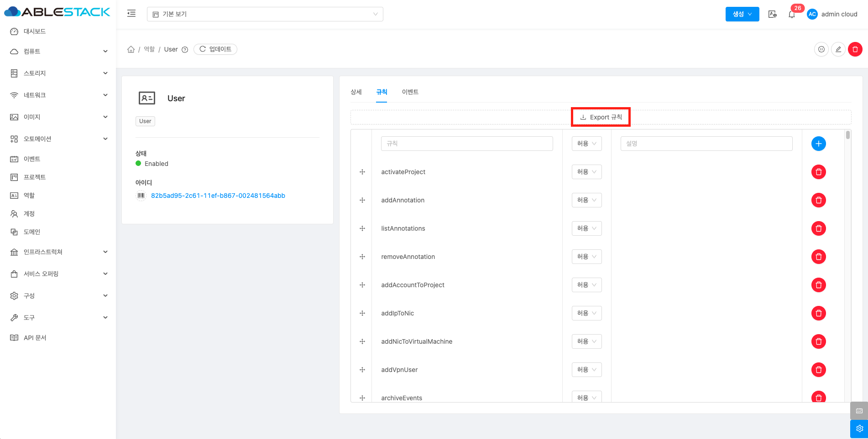Screen dimensions: 868x439
Task: Open the 기본 보기 view dropdown
Action: 265,14
